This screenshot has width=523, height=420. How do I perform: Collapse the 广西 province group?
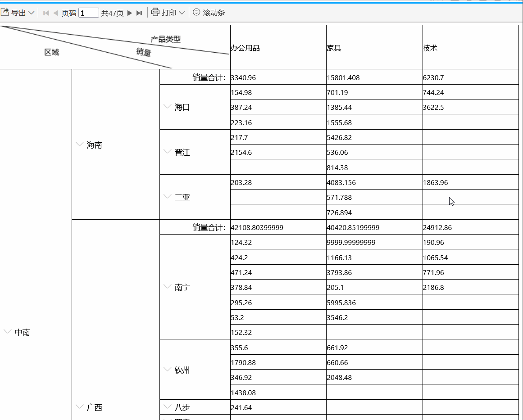79,406
